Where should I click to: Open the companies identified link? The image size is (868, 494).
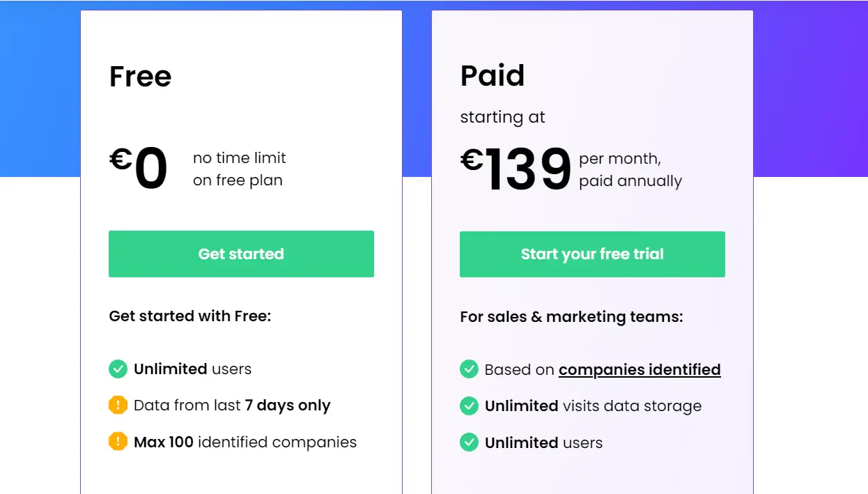click(639, 369)
